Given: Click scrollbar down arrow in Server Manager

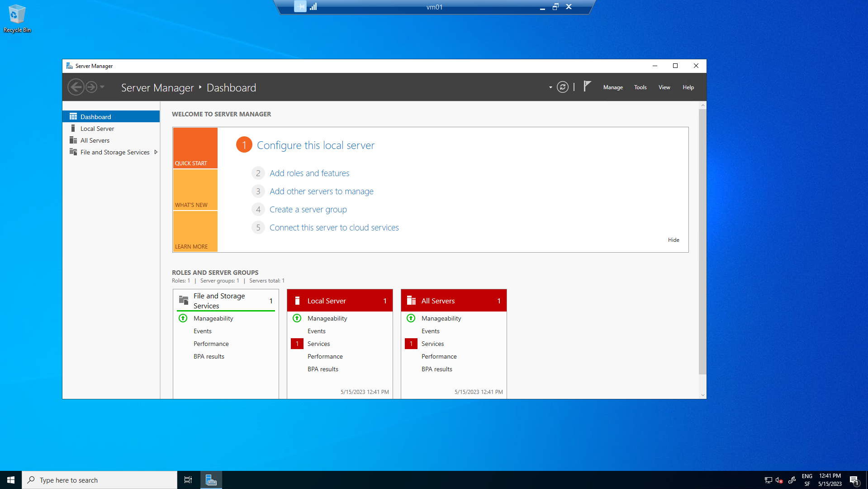Looking at the screenshot, I should (x=702, y=395).
